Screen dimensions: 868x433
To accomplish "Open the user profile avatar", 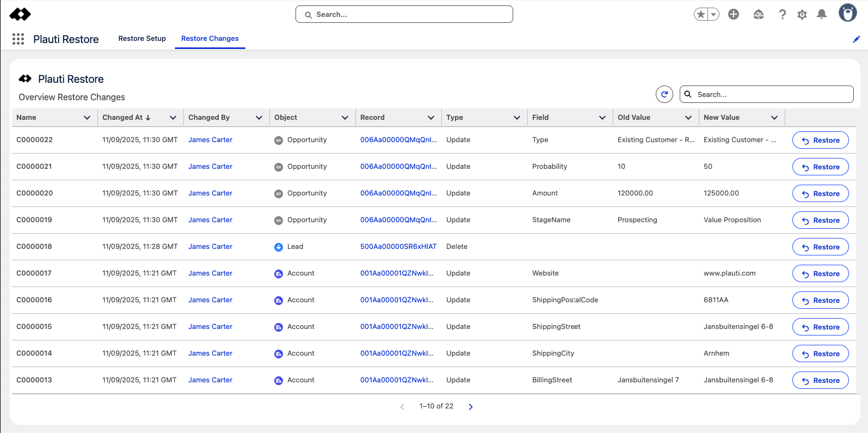I will click(x=847, y=13).
